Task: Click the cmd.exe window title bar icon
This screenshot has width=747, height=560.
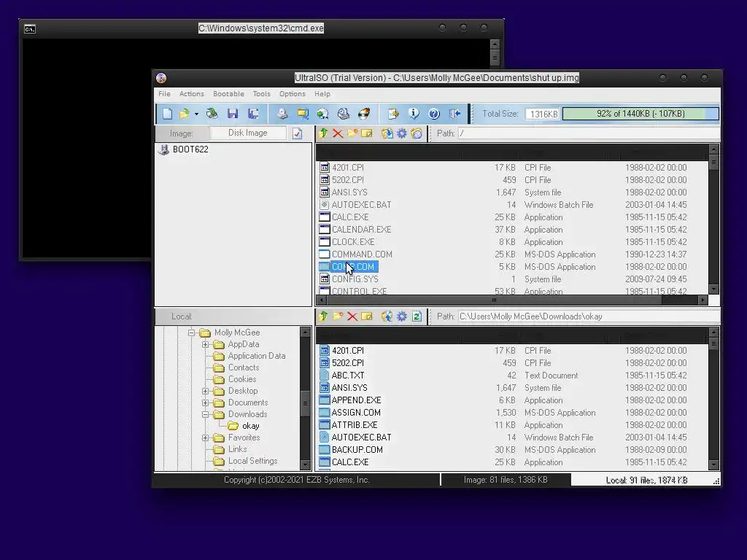Action: point(29,29)
